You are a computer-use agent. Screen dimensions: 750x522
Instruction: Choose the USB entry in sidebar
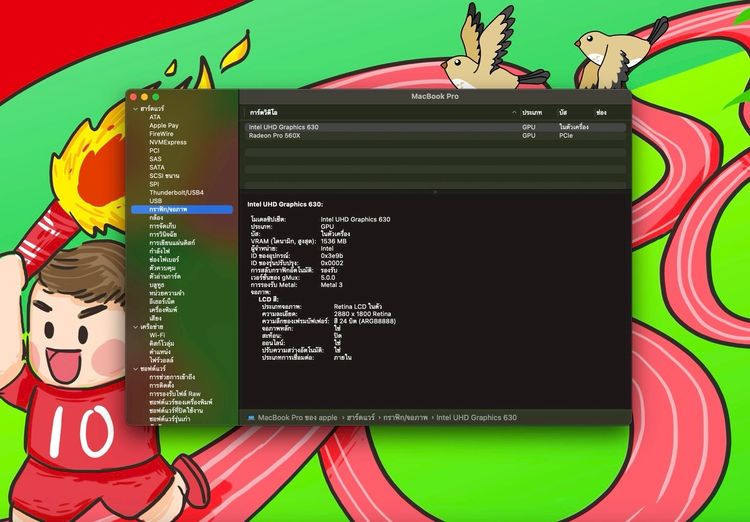[155, 200]
